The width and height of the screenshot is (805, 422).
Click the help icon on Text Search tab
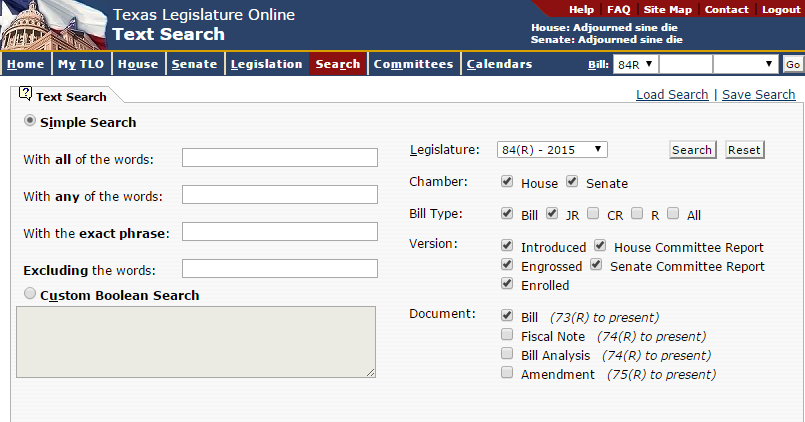(25, 95)
